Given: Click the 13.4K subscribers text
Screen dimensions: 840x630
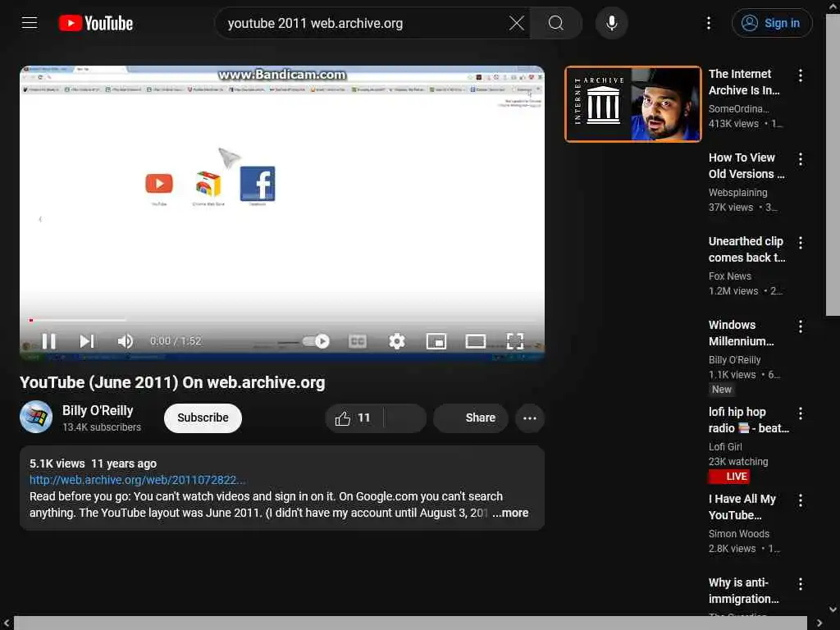Looking at the screenshot, I should tap(102, 427).
